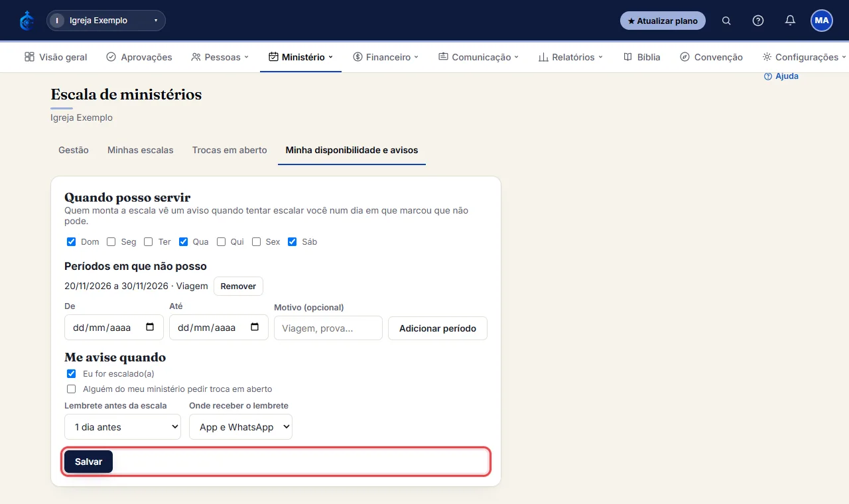The height and width of the screenshot is (504, 849).
Task: Expand the Pessoas menu
Action: pyautogui.click(x=220, y=57)
